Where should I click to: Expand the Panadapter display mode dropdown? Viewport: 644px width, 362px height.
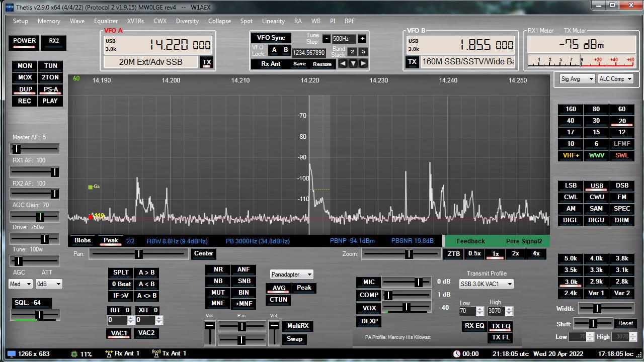292,275
